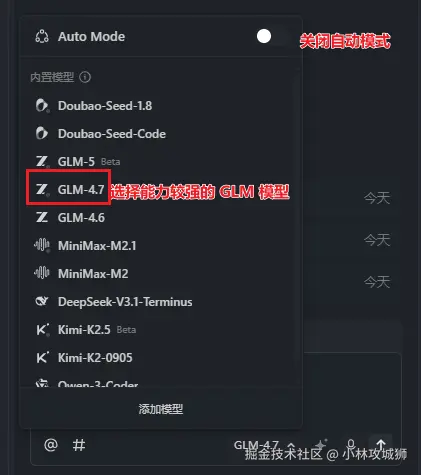Click the Doubao-Seed-1.8 model icon

coord(42,106)
